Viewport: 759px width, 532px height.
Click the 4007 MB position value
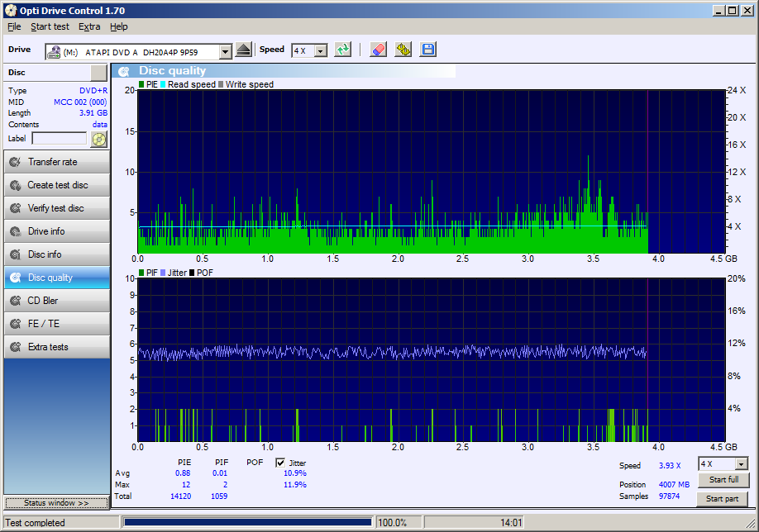click(674, 485)
